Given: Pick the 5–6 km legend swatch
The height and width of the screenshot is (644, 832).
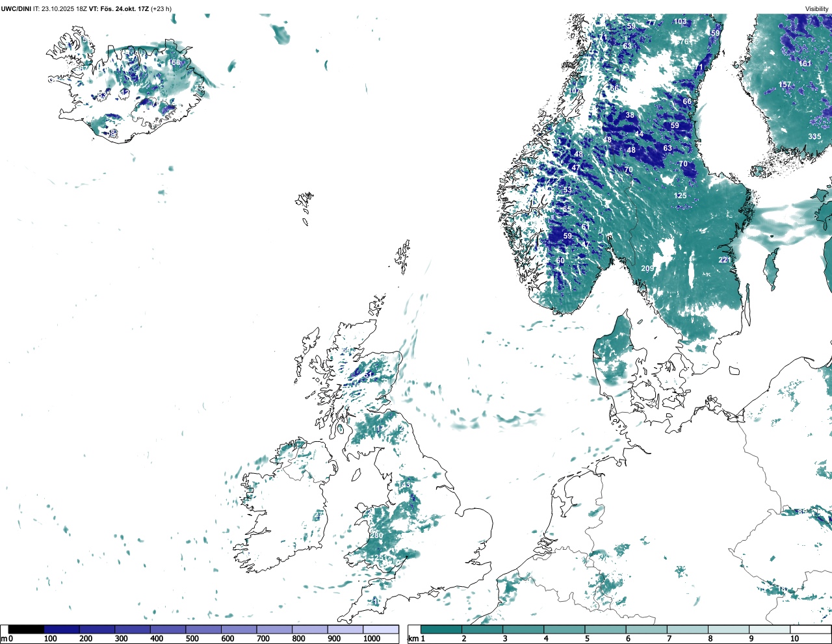Looking at the screenshot, I should (x=605, y=629).
